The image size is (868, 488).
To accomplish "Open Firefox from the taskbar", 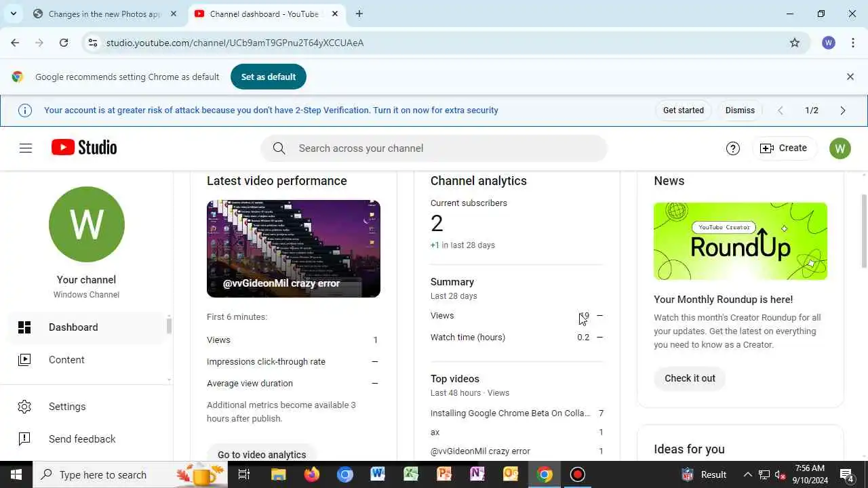I will (x=312, y=474).
